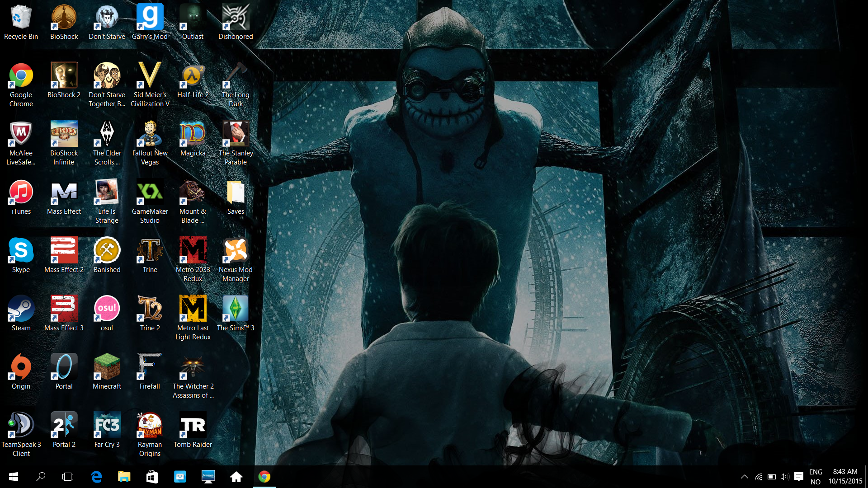Open the ENG NO language switcher
The height and width of the screenshot is (488, 868).
click(816, 477)
